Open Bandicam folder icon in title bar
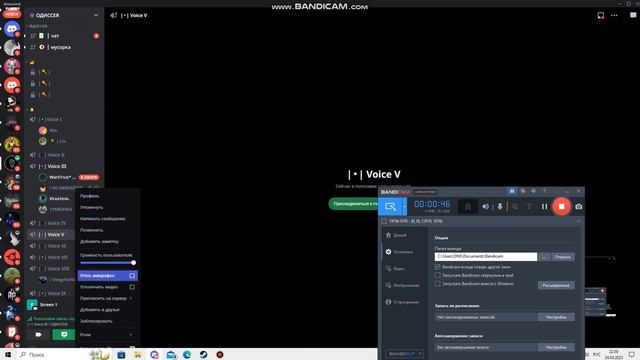Image resolution: width=640 pixels, height=360 pixels. click(522, 191)
